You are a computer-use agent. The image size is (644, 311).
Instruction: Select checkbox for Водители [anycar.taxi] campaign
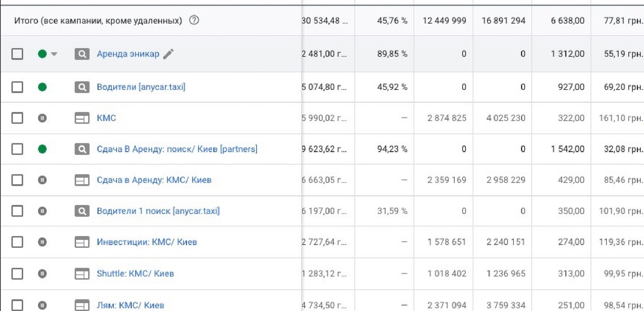17,87
